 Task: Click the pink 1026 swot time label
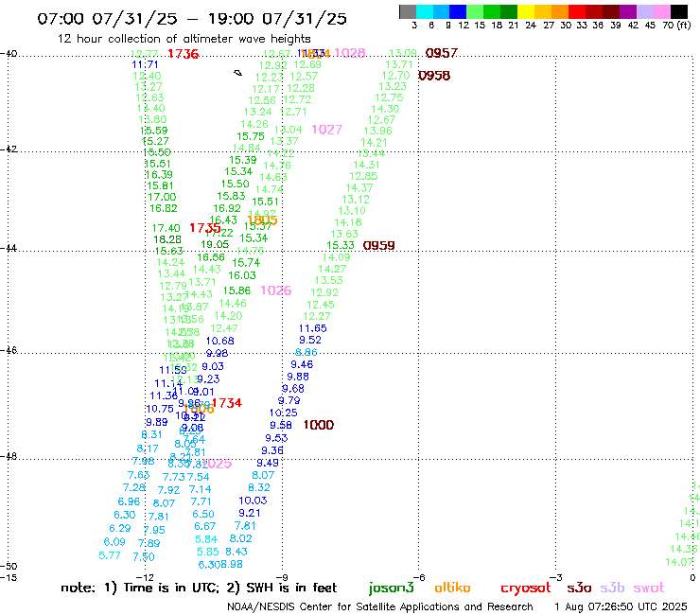[276, 290]
